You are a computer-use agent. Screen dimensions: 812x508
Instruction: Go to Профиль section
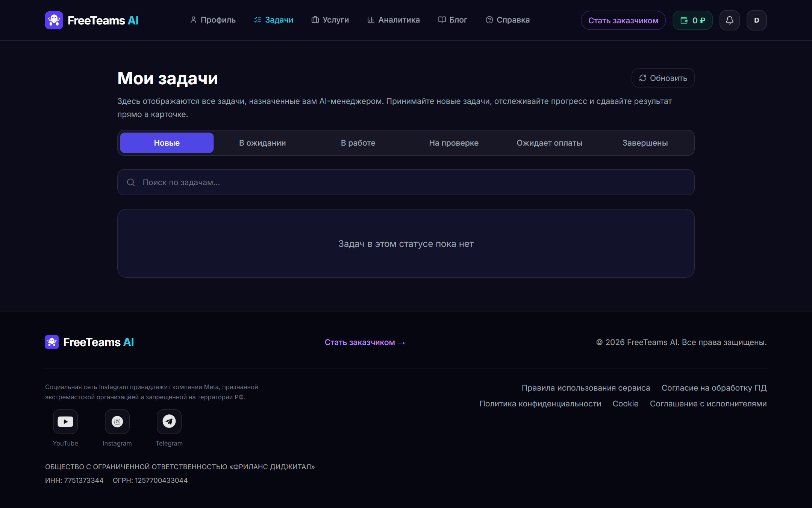213,20
